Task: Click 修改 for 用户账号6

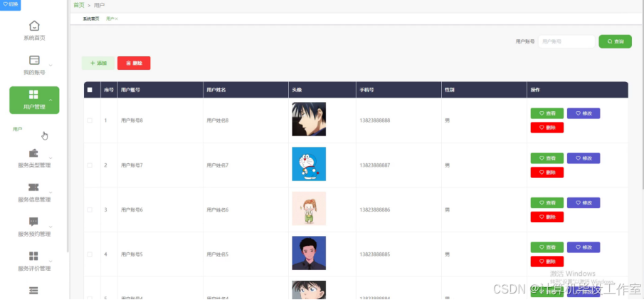Action: pos(584,202)
